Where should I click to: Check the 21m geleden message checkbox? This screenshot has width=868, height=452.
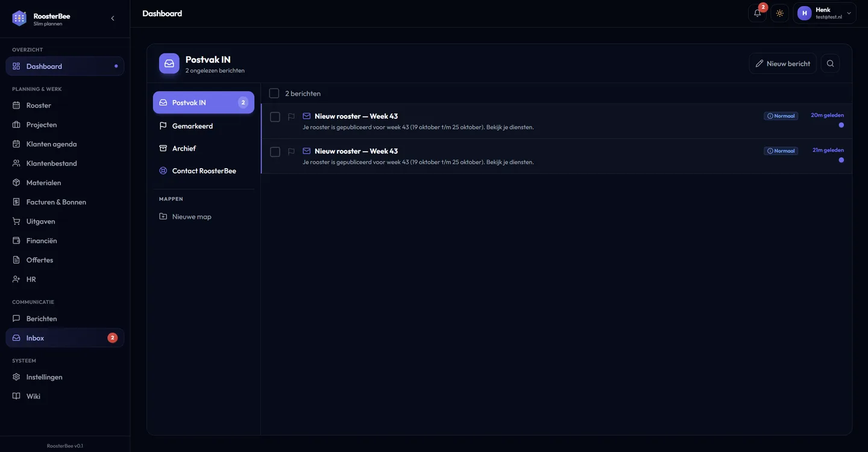(x=275, y=152)
